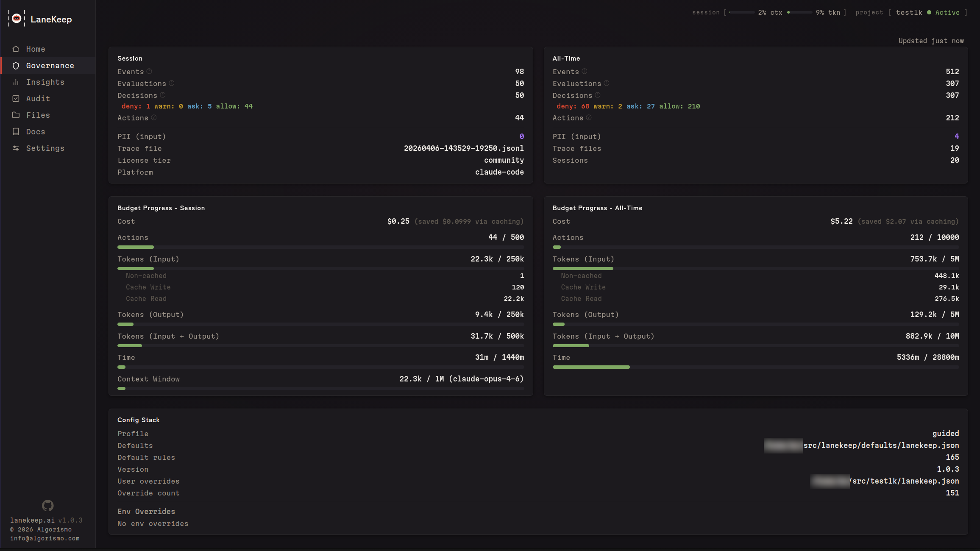
Task: Click all-time 'warn: 2' decision count
Action: pyautogui.click(x=608, y=106)
